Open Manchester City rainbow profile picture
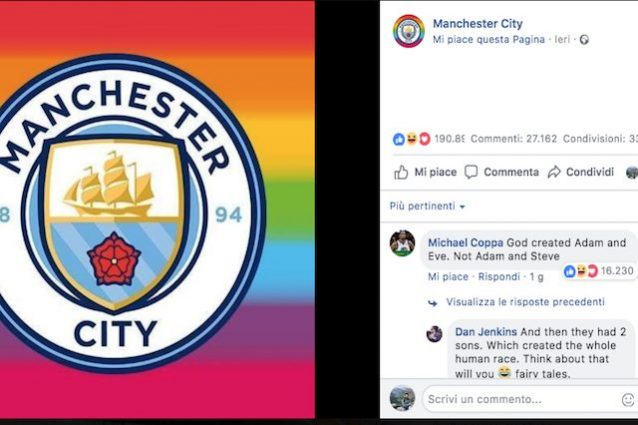This screenshot has height=425, width=638. point(409,31)
